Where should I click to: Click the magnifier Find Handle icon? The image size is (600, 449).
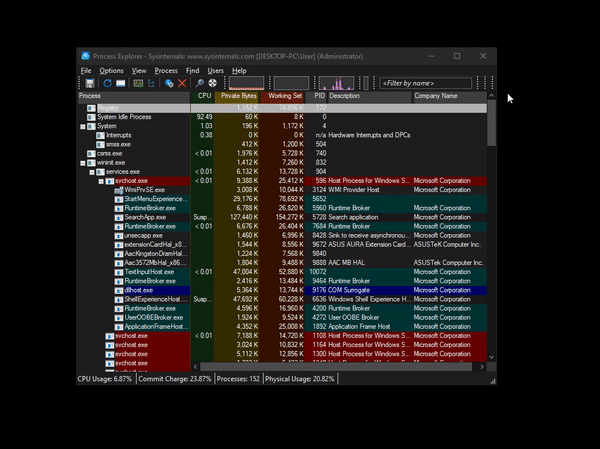tap(199, 83)
